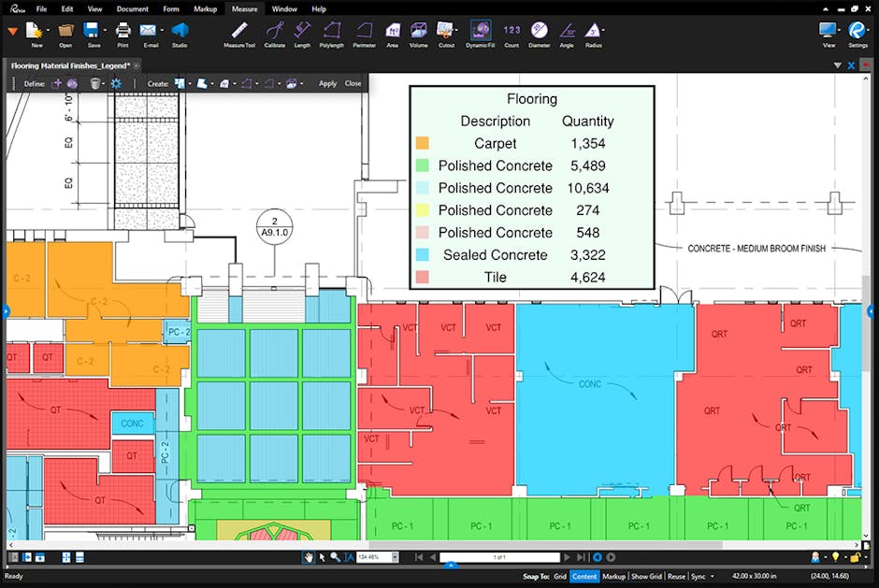The width and height of the screenshot is (879, 588).
Task: Click the orange Carpet legend swatch
Action: [x=422, y=144]
